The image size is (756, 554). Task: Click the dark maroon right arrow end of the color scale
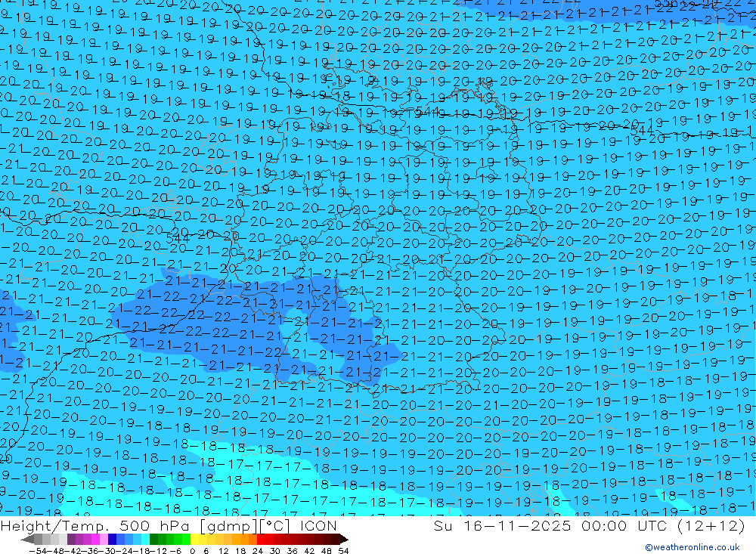tap(344, 540)
